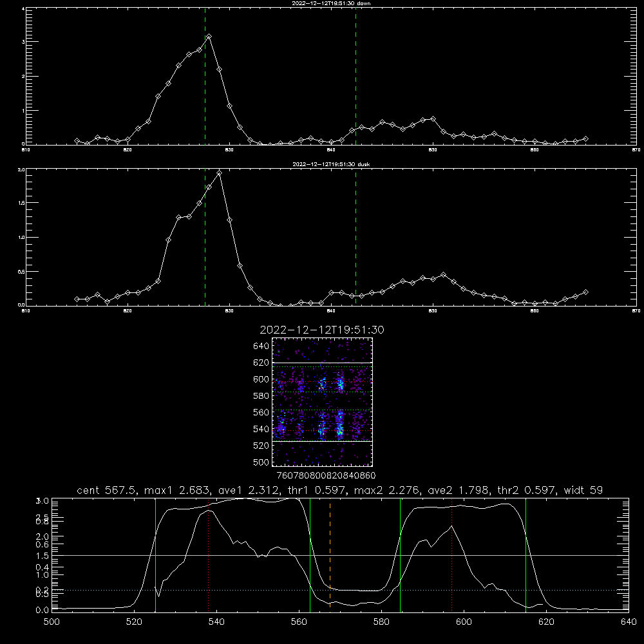
Task: Click the lower white boundary line in spectral image
Action: [322, 441]
